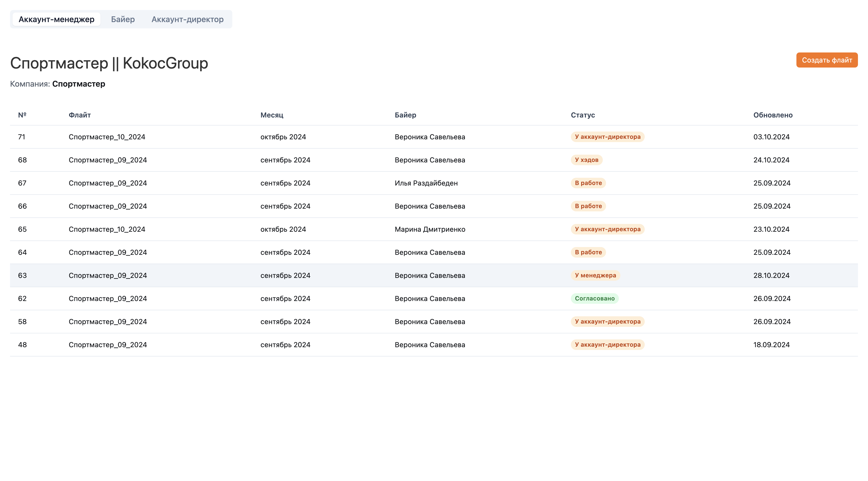Click the date 28.10.2024
Image resolution: width=868 pixels, height=481 pixels.
coord(772,276)
